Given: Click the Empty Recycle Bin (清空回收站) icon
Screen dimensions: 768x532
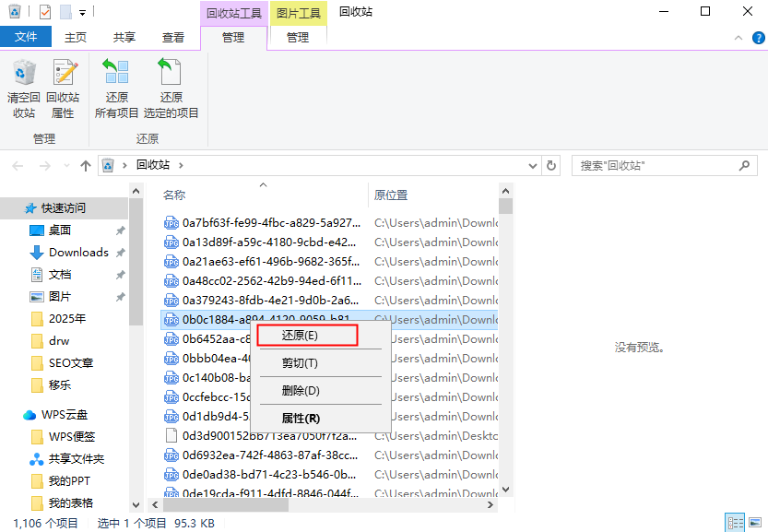Looking at the screenshot, I should pos(24,89).
